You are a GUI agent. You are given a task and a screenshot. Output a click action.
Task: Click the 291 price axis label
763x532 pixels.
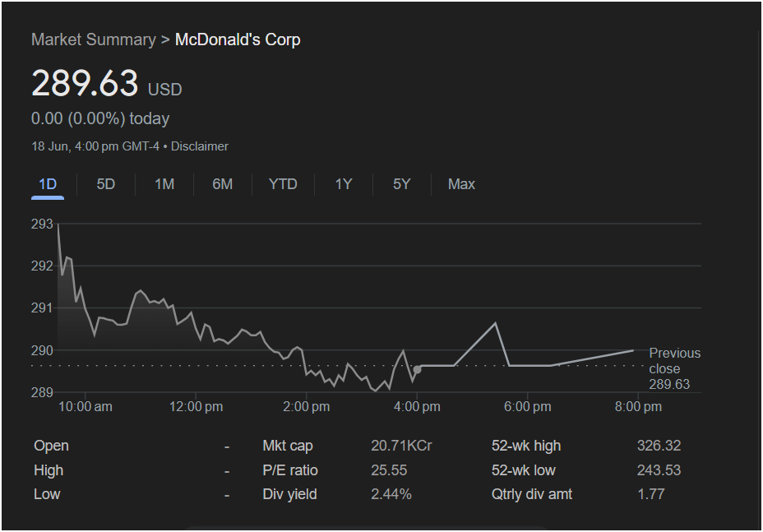click(x=42, y=308)
